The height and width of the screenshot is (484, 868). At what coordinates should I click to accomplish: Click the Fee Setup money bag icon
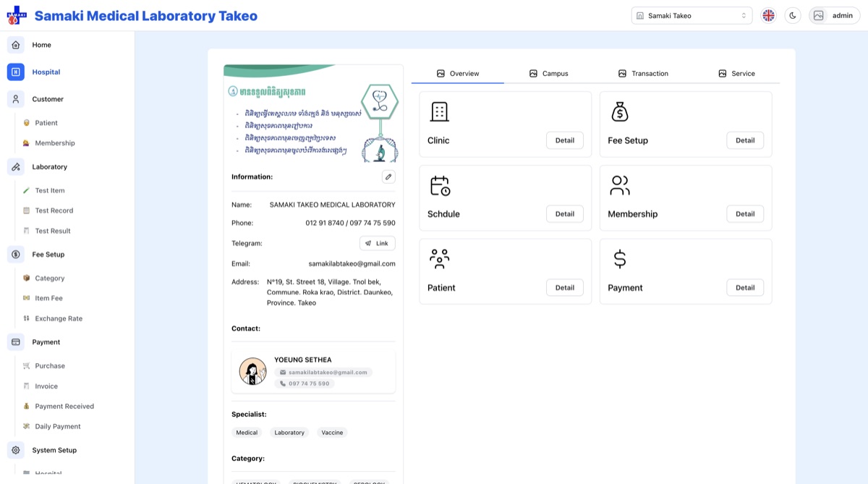(620, 111)
